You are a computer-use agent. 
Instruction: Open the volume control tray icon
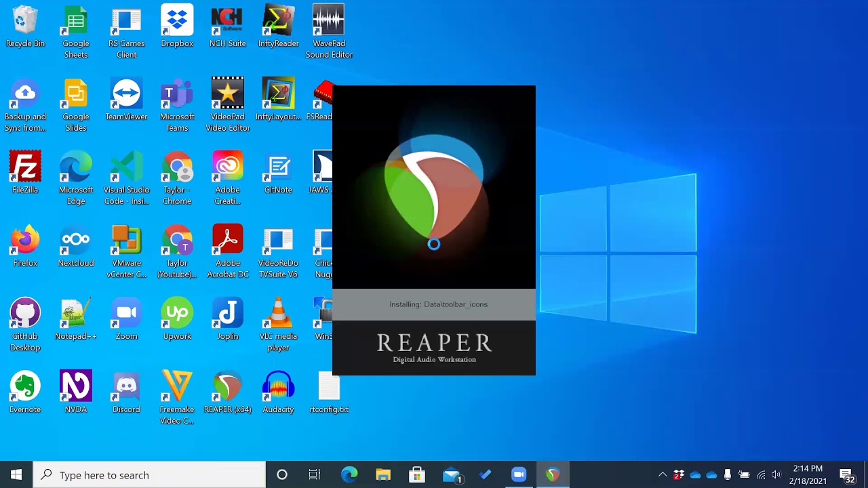pos(776,474)
